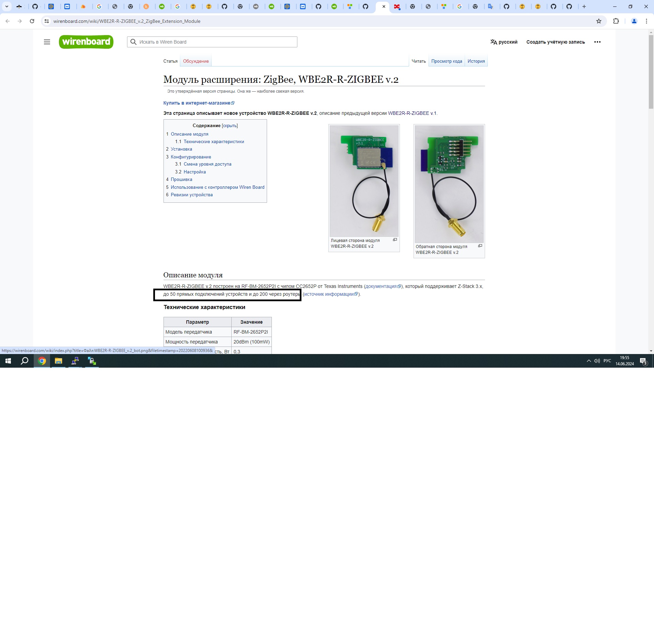Click the page vertical scrollbar
This screenshot has width=654, height=644.
click(x=651, y=72)
